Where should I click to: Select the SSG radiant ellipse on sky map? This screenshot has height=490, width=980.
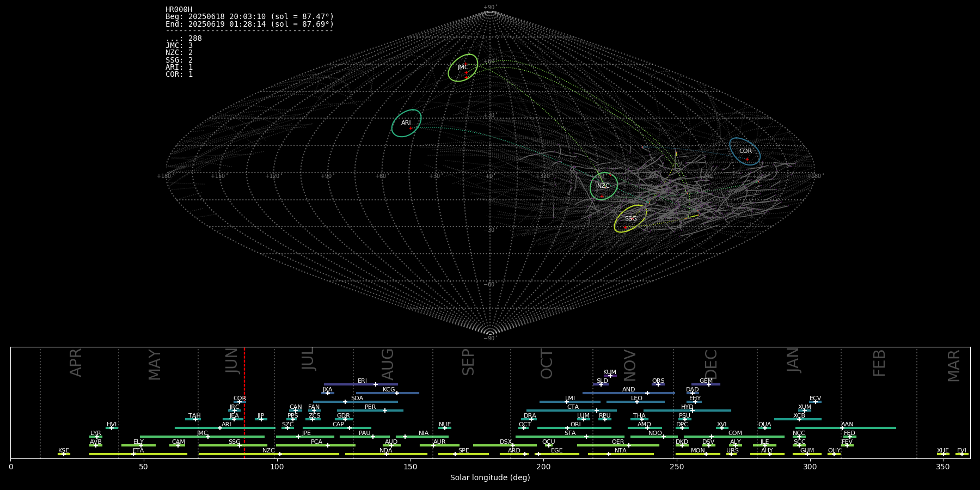click(x=630, y=218)
